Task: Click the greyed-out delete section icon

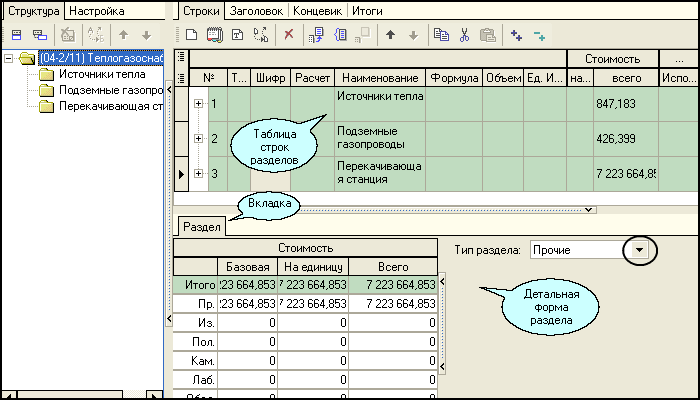Action: pos(68,35)
